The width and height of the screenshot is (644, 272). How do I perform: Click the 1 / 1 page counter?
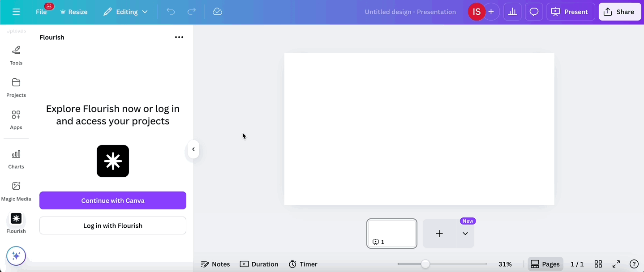click(x=577, y=264)
